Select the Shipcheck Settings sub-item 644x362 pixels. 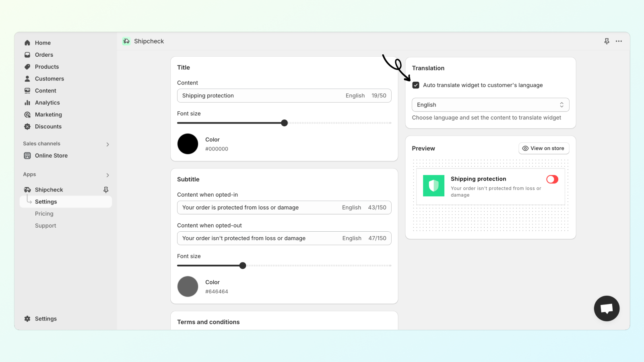pyautogui.click(x=66, y=202)
